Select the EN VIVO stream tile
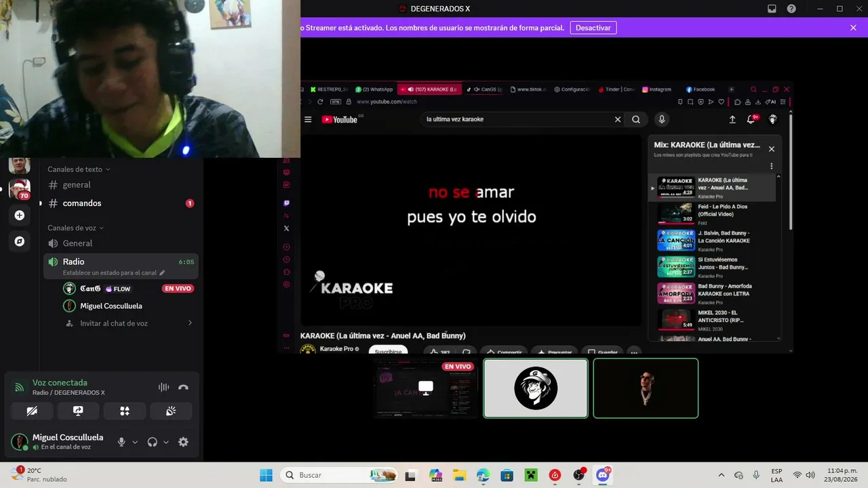Screen dimensions: 868x488 426,388
